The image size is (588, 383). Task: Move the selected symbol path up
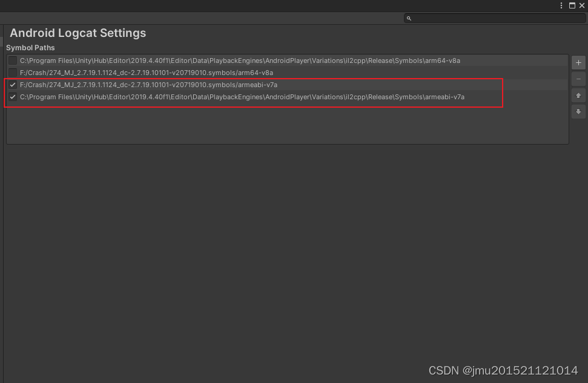click(578, 95)
